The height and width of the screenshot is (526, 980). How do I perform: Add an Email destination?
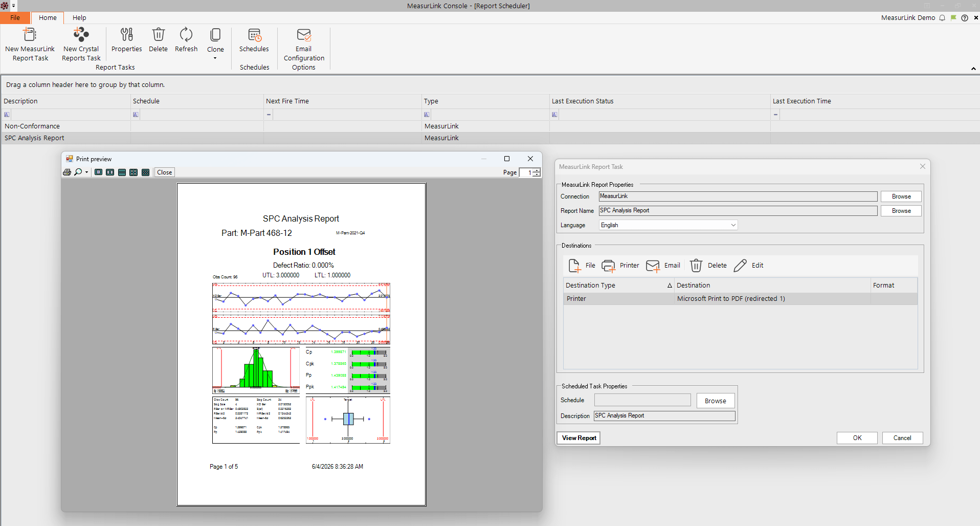(663, 266)
